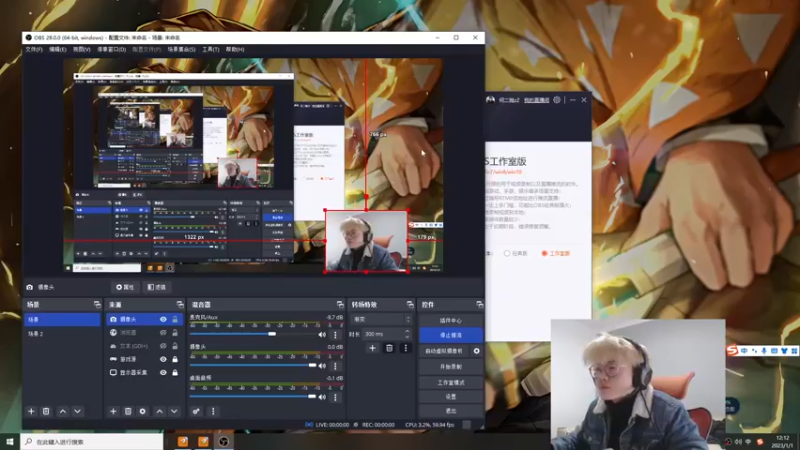Open 工具(T) menu
The width and height of the screenshot is (800, 450).
(211, 49)
